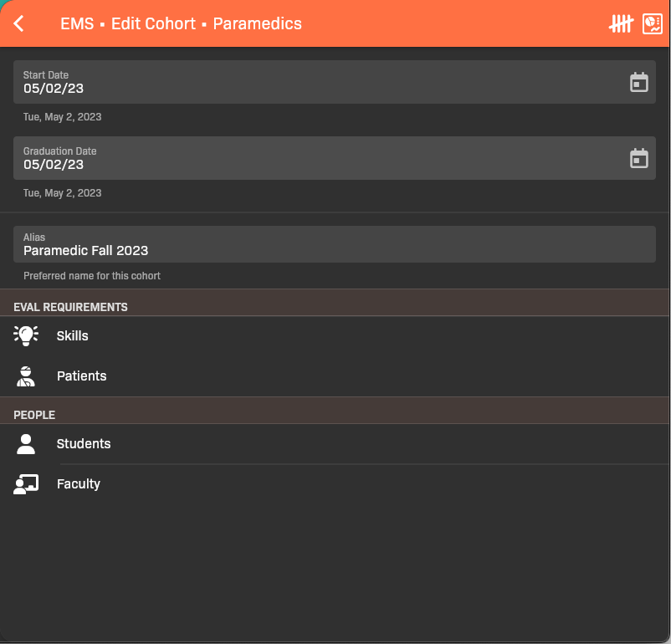Click the Faculty instructor icon

tap(26, 484)
